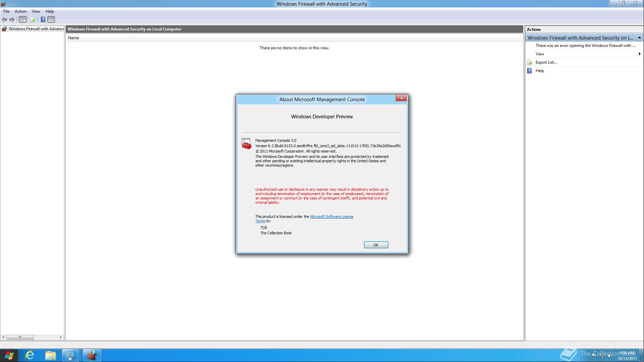Open the Action menu
This screenshot has width=644, height=362.
(x=20, y=11)
